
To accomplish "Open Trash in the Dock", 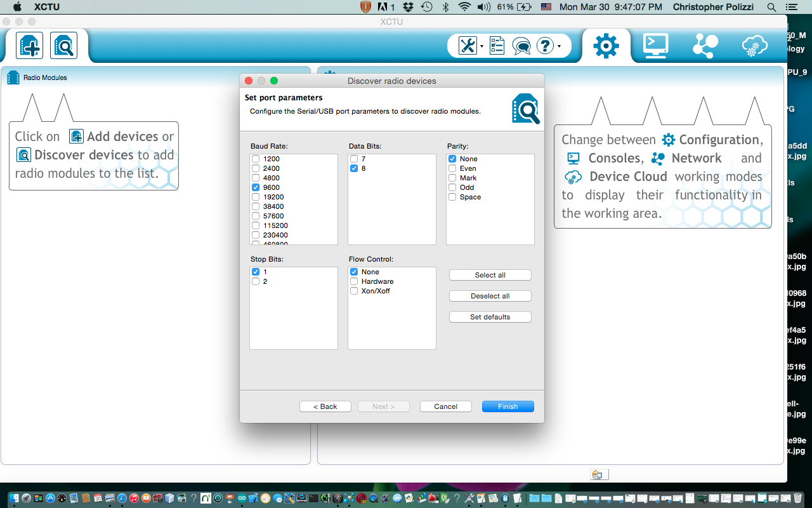I will coord(797,498).
